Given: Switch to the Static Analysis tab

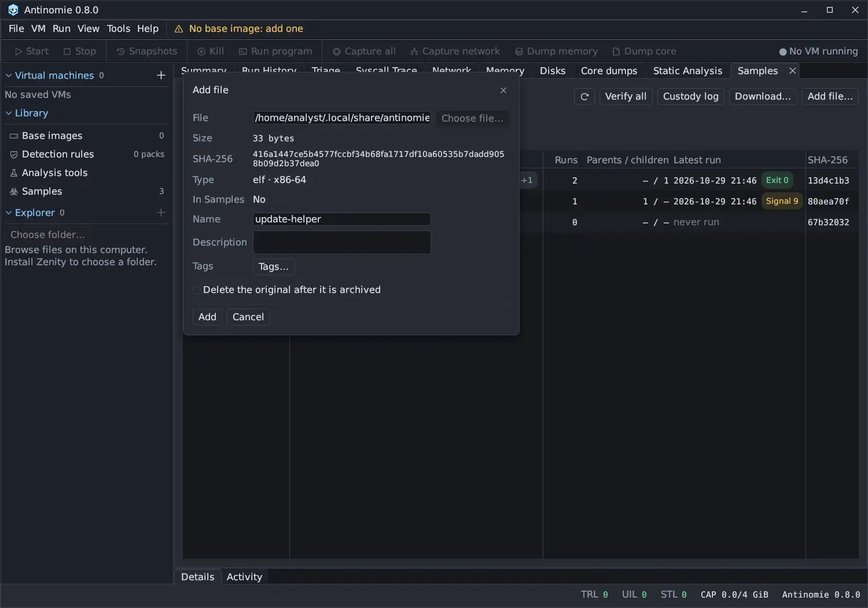Looking at the screenshot, I should tap(687, 71).
